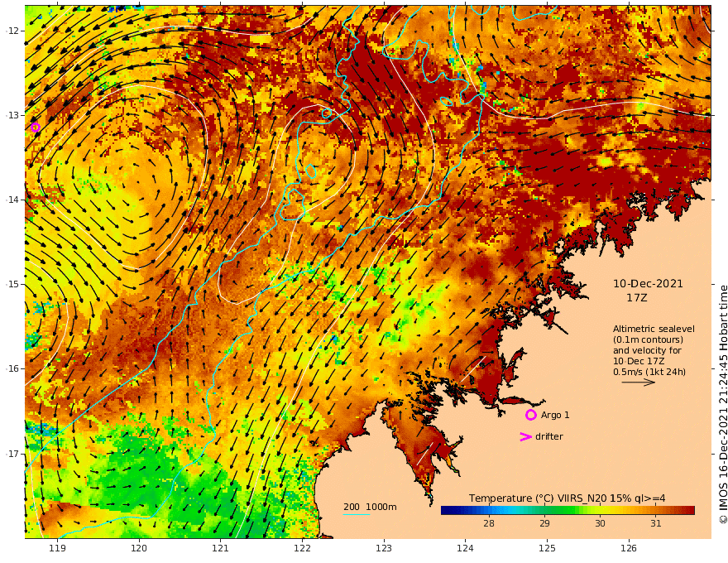Click the colorbar tick label '28'
Viewport: 728px width, 563px height.
click(488, 523)
